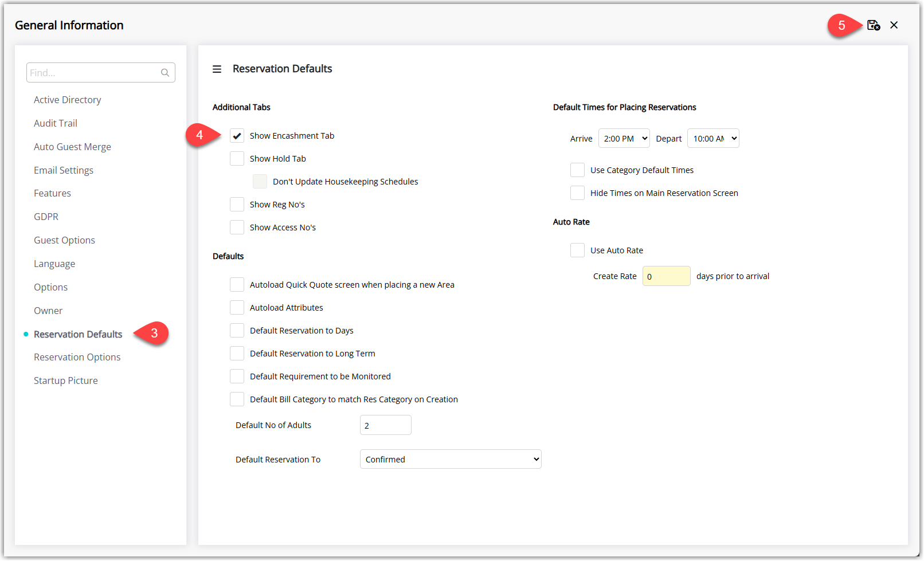This screenshot has width=924, height=561.
Task: Click the Create Rate days field
Action: [x=667, y=276]
